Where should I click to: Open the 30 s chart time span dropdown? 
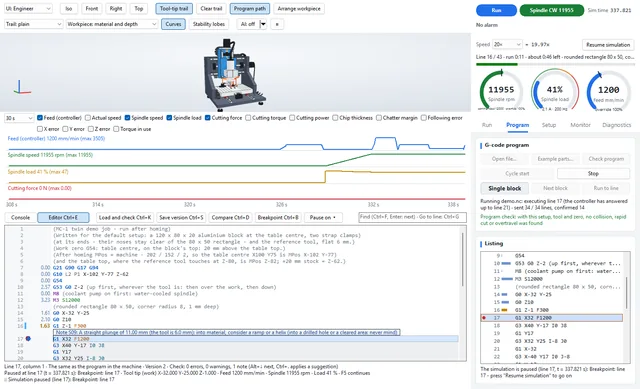[19, 118]
